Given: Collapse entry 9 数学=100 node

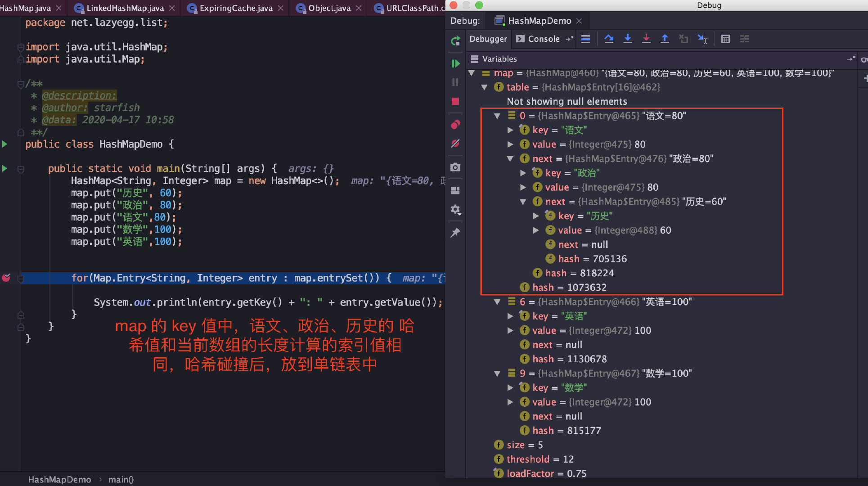Looking at the screenshot, I should point(497,373).
